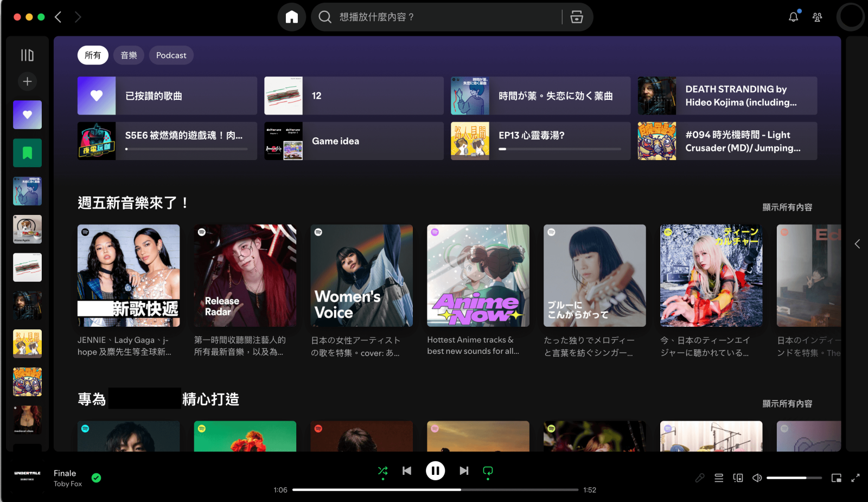Open Finale song title link
868x502 pixels.
(65, 473)
